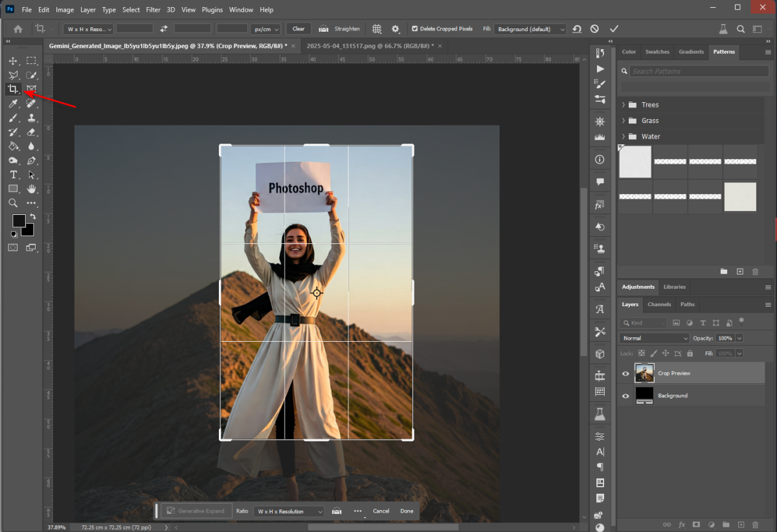
Task: Open the px/cm resolution units dropdown
Action: click(x=266, y=28)
